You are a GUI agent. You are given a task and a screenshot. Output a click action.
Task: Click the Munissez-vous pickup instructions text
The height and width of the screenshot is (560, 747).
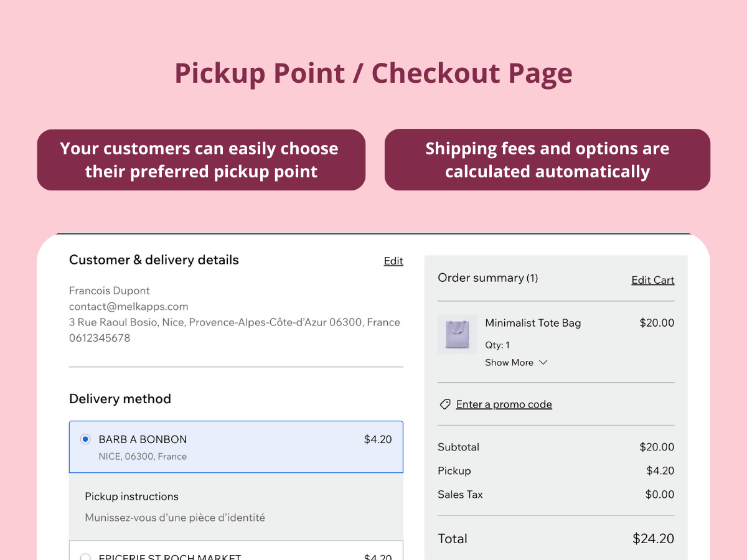click(175, 517)
